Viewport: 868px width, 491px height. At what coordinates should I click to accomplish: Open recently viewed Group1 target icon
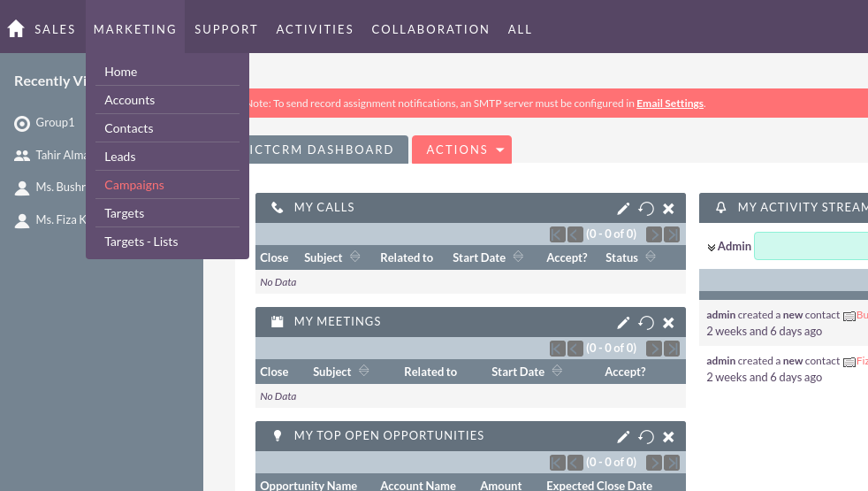[x=22, y=123]
